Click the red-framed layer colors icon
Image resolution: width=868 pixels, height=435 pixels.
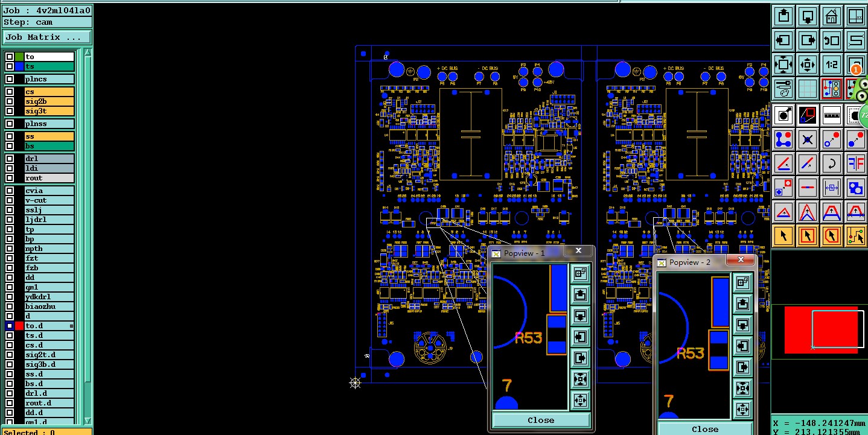click(832, 89)
